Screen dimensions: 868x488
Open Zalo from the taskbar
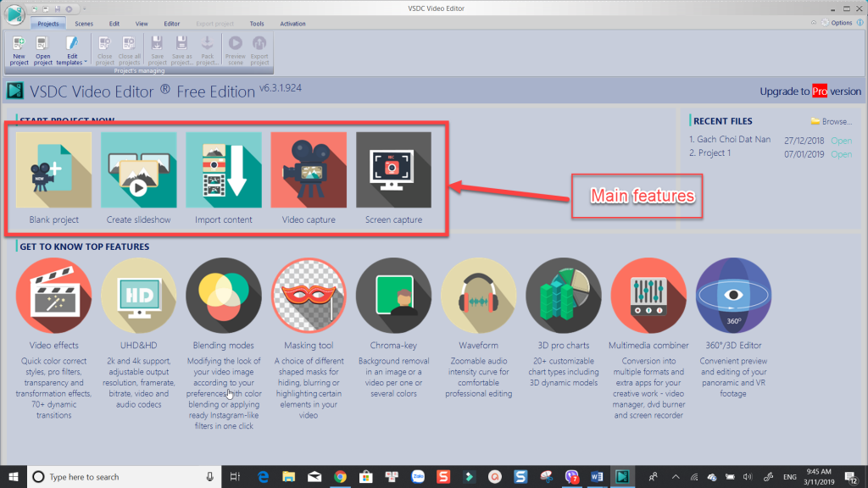[x=417, y=476]
